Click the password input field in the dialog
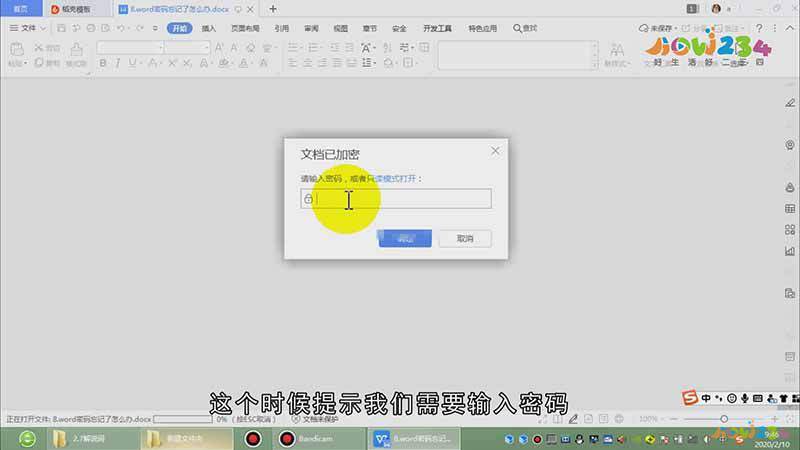Image resolution: width=800 pixels, height=450 pixels. [x=396, y=198]
